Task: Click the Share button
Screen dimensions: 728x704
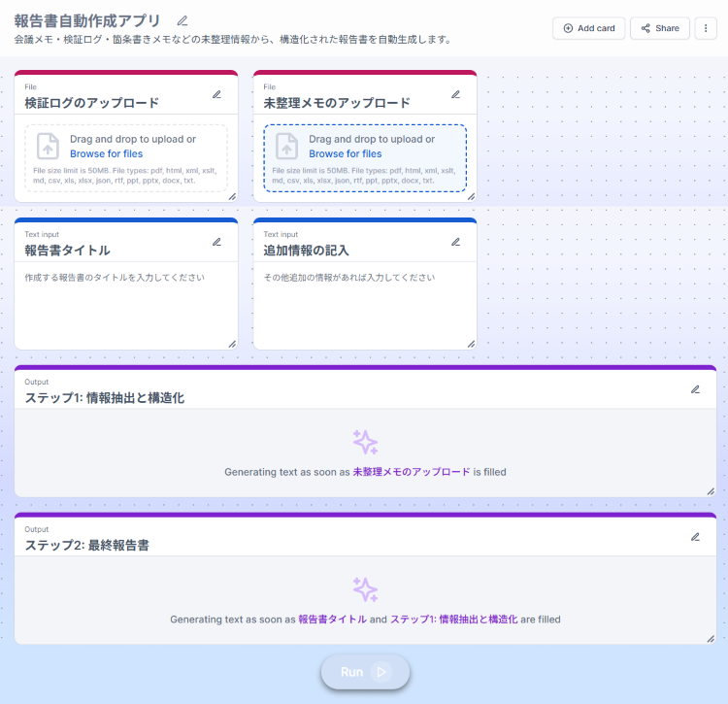Action: (x=659, y=28)
